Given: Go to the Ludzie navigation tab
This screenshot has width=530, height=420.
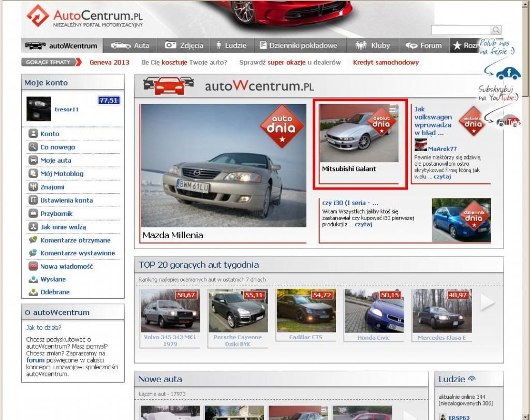Looking at the screenshot, I should coord(231,45).
